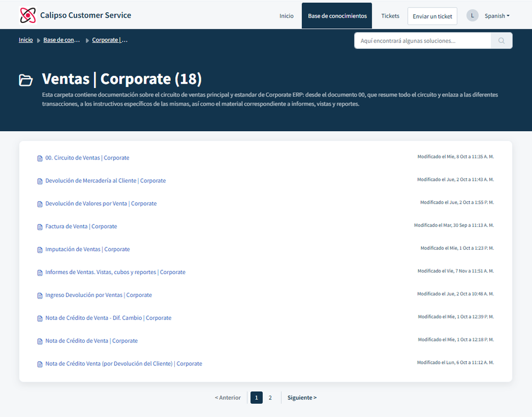Image resolution: width=532 pixels, height=417 pixels.
Task: Open Devolución de Valores por Venta article
Action: pos(101,204)
